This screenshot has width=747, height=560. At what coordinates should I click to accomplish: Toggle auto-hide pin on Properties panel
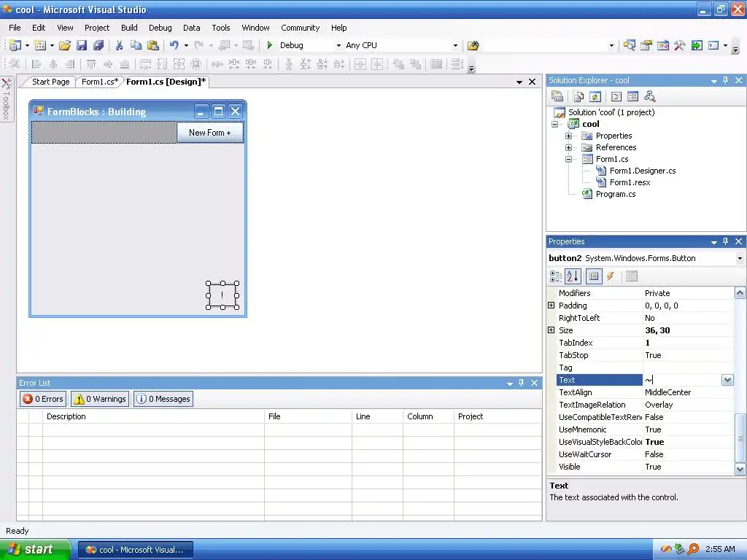pos(726,241)
